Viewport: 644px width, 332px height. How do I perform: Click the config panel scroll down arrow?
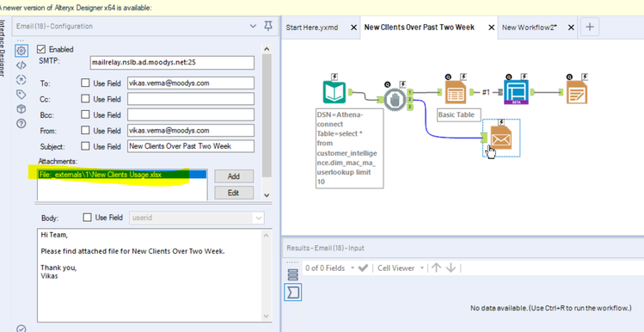tap(267, 195)
